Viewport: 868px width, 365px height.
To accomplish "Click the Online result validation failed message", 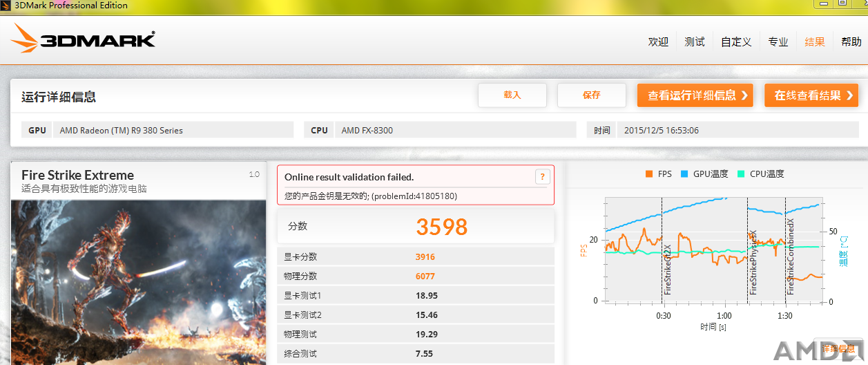I will [x=349, y=177].
